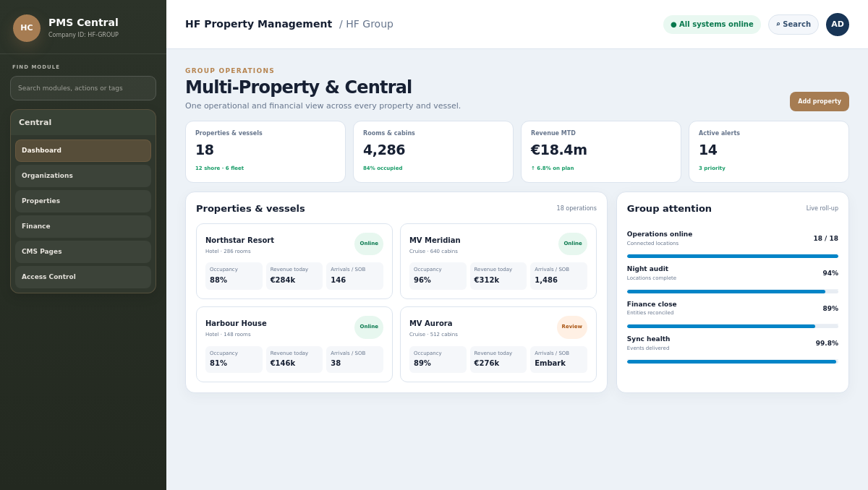
Task: Open the AD user avatar menu
Action: [x=838, y=25]
